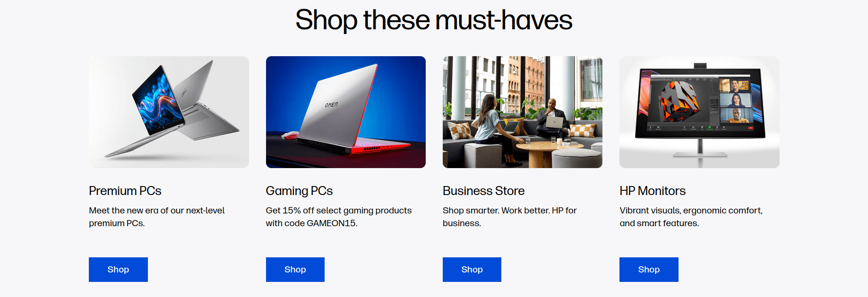Click the monitor stand in HP Monitors image
This screenshot has width=868, height=297.
click(700, 149)
